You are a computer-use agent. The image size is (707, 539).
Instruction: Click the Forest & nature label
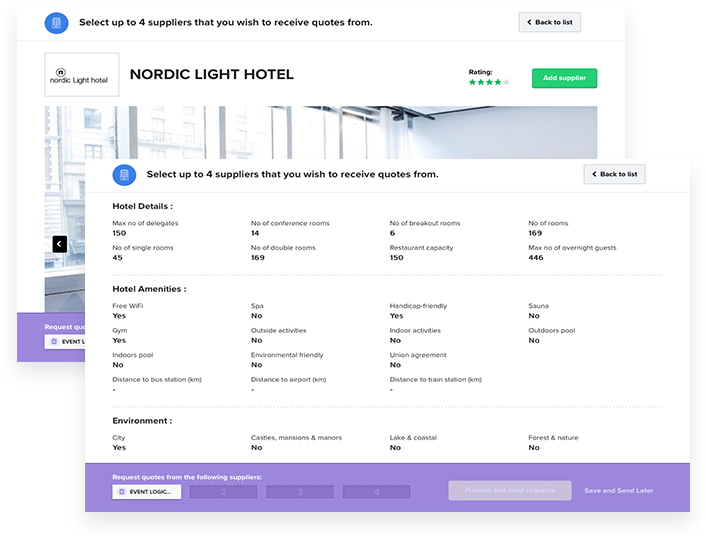[553, 438]
